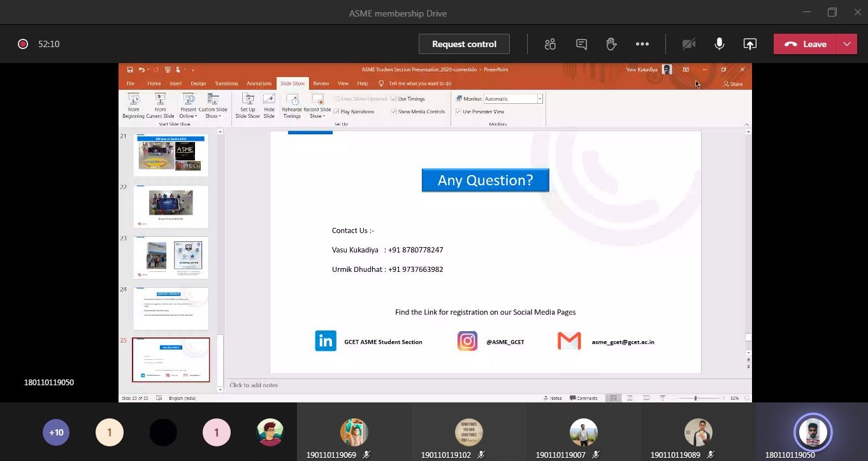
Task: Click English (India) language indicator
Action: (182, 398)
